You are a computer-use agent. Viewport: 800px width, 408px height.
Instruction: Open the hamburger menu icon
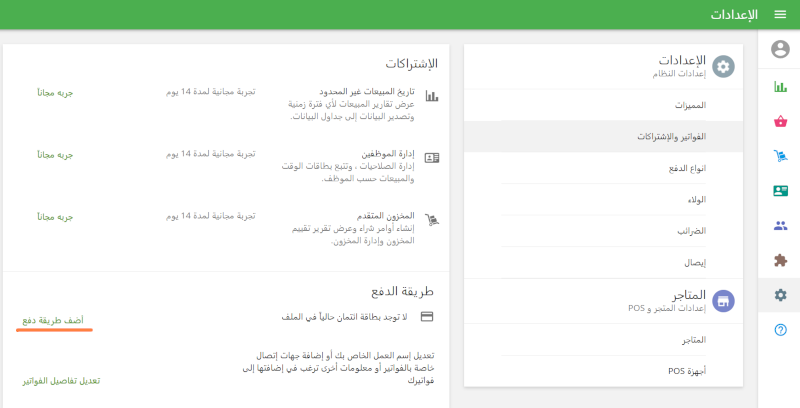tap(780, 14)
